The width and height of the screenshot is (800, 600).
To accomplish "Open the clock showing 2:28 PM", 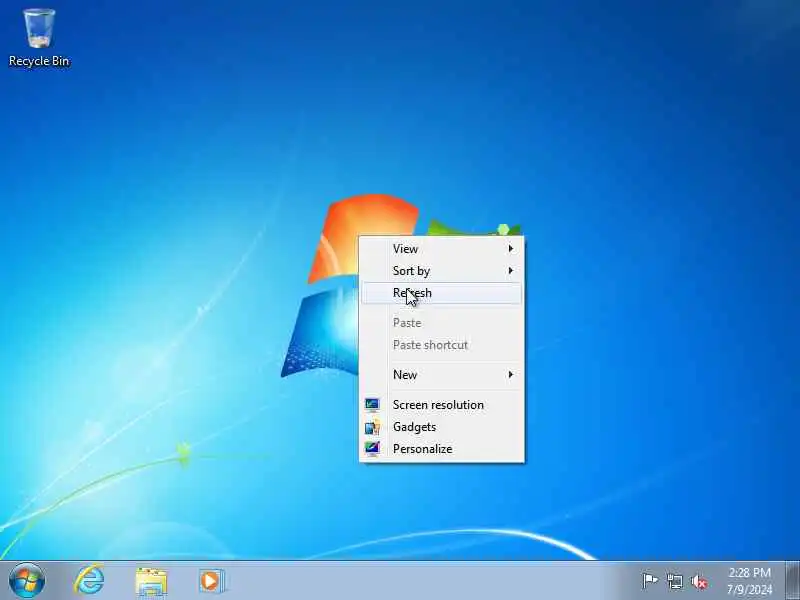I will tap(749, 581).
